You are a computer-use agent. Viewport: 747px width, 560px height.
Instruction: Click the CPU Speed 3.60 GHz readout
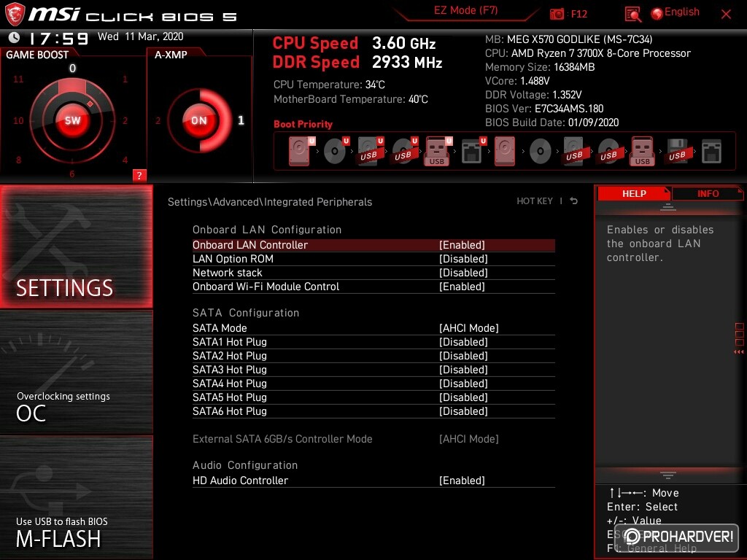pos(354,43)
